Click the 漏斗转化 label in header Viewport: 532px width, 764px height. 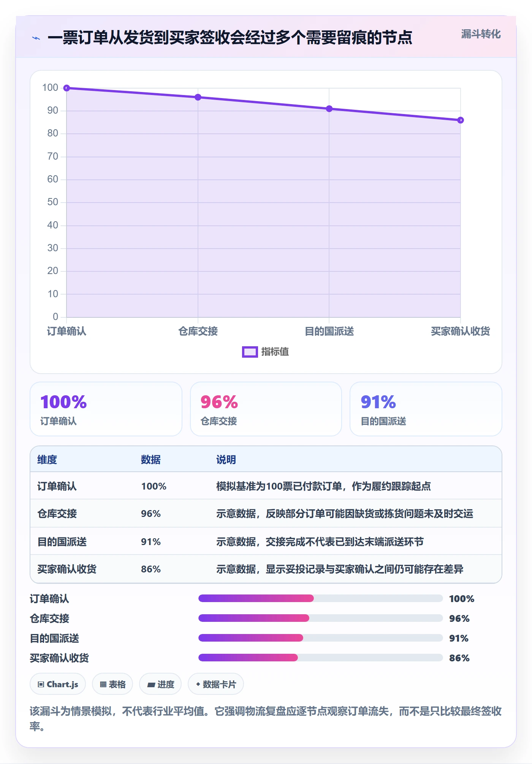pos(481,34)
